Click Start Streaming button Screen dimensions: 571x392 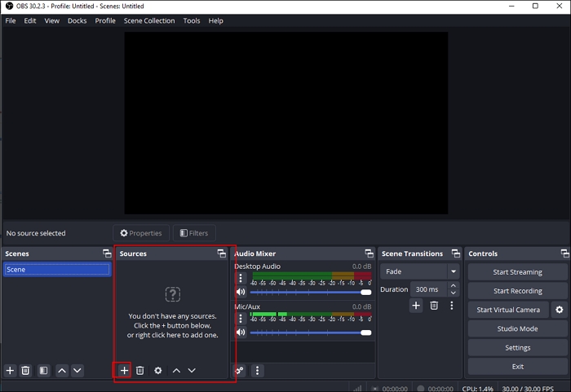coord(517,272)
